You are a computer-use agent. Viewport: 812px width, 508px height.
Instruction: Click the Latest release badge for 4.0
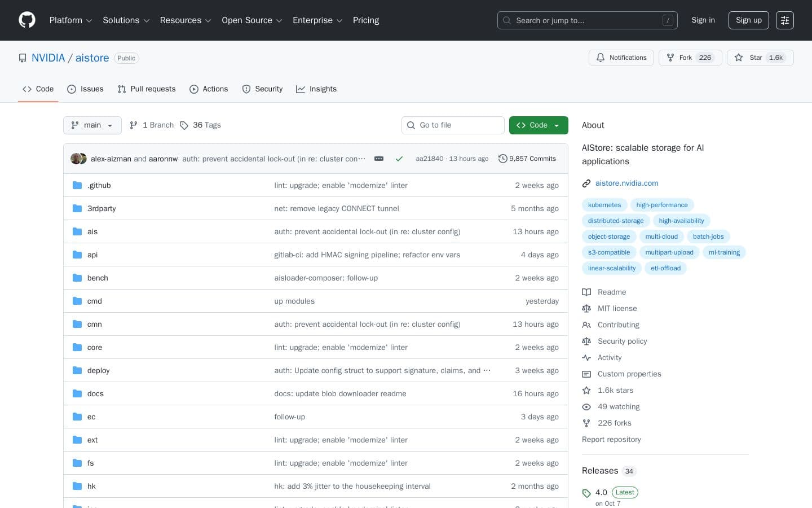625,492
